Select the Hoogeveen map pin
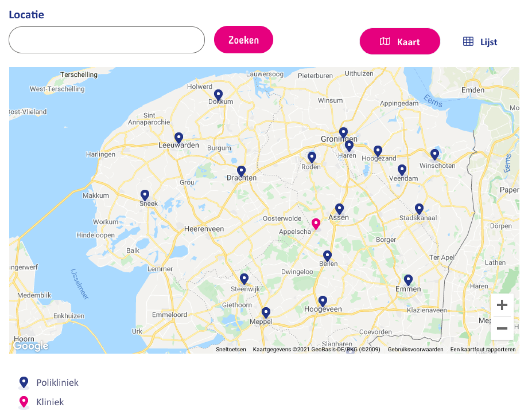The height and width of the screenshot is (419, 532). coord(323,301)
